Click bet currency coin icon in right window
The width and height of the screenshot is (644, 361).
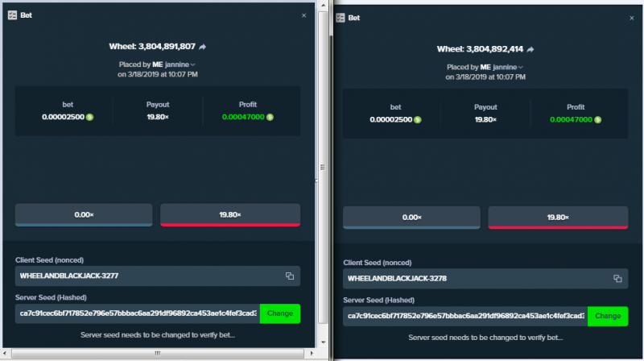click(418, 119)
